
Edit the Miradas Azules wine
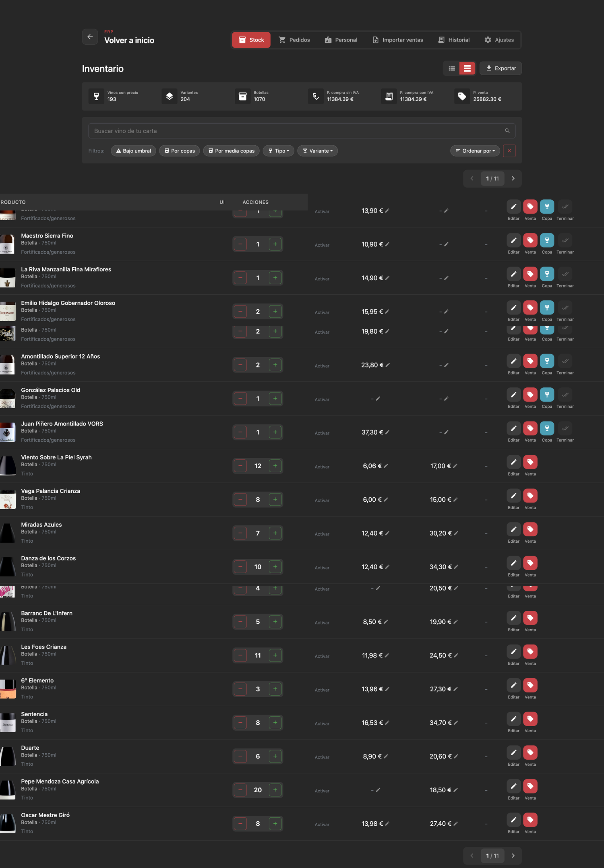pyautogui.click(x=513, y=529)
